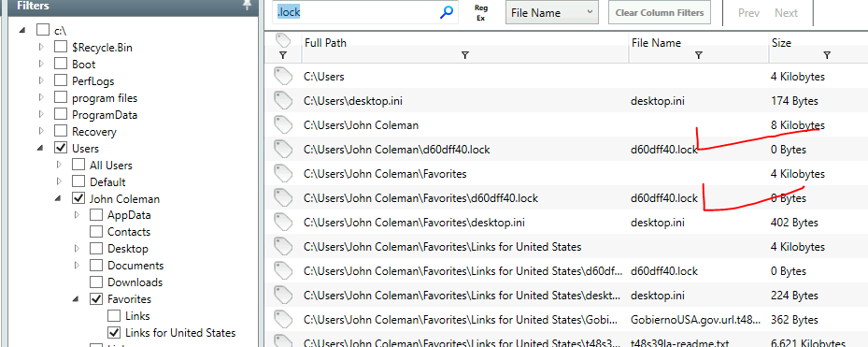Go to Prev search result
The width and height of the screenshot is (868, 347).
pos(749,13)
